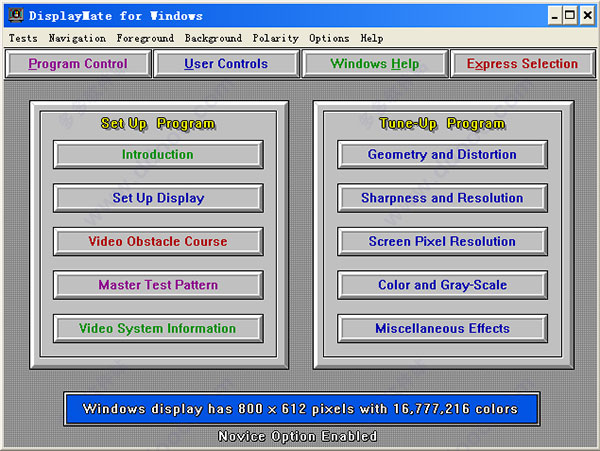Close the DisplayMate window

coord(587,16)
